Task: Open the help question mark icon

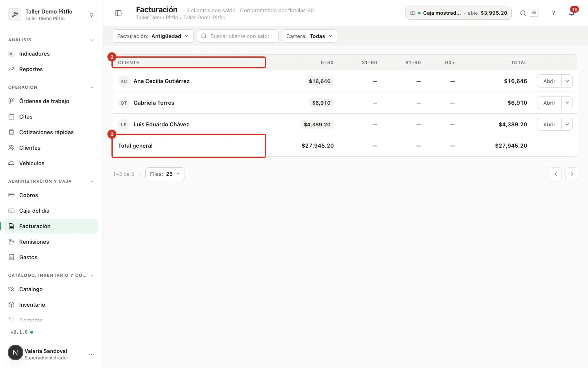Action: (x=554, y=13)
